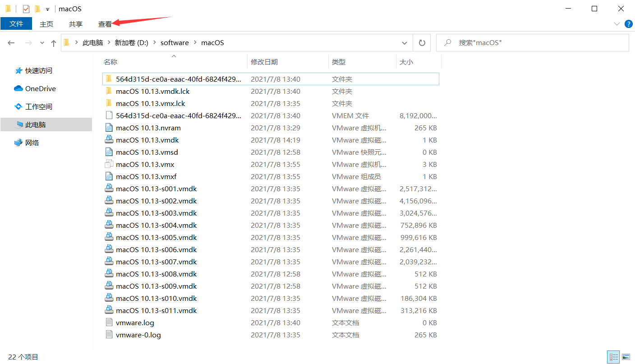
Task: Select file name macOS 10.13-s007.vmdk
Action: coord(156,262)
